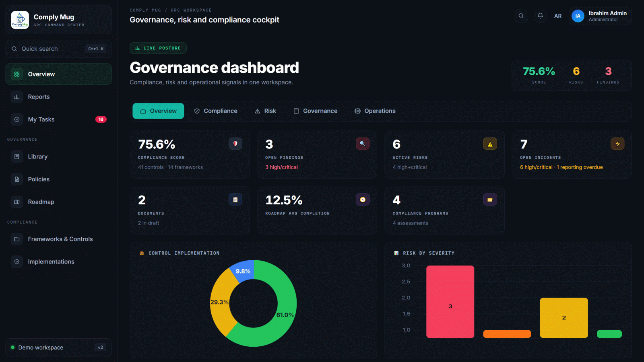
Task: Click the yellow risk bar labeled 2
Action: pyautogui.click(x=564, y=318)
